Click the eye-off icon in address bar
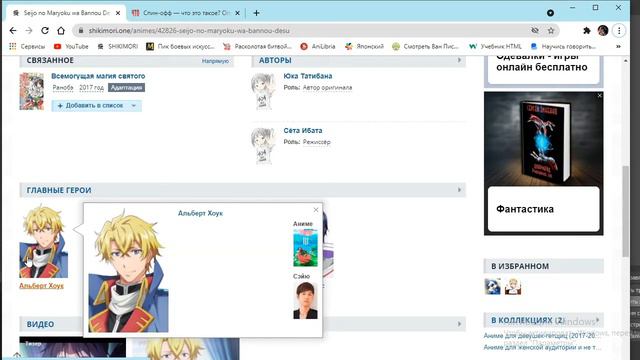This screenshot has width=640, height=360. click(535, 31)
